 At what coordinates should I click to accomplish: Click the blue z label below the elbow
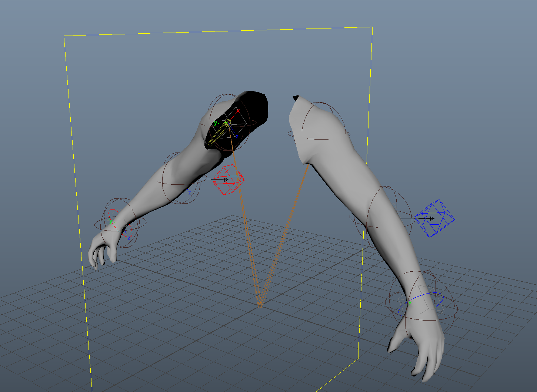point(189,193)
